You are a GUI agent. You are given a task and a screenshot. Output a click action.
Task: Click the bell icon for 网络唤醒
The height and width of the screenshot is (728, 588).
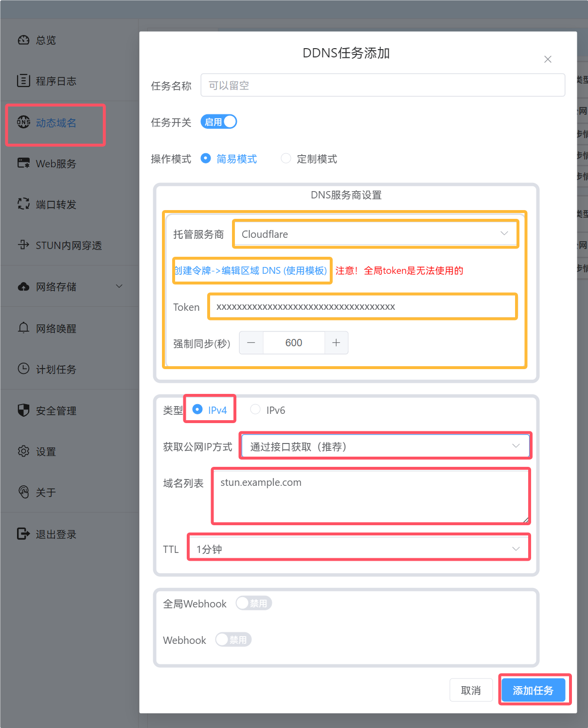click(x=23, y=328)
